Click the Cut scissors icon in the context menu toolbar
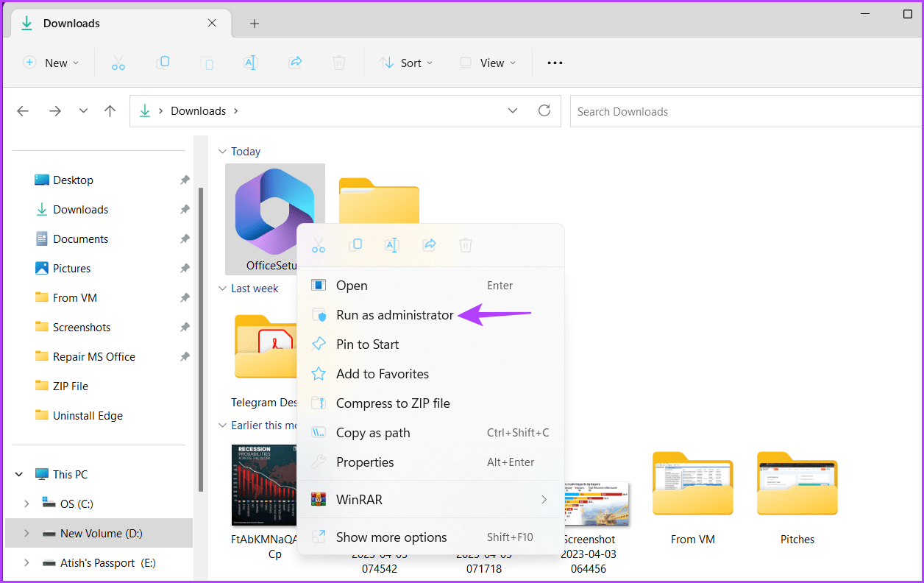Screen dimensions: 924x583 pyautogui.click(x=319, y=244)
